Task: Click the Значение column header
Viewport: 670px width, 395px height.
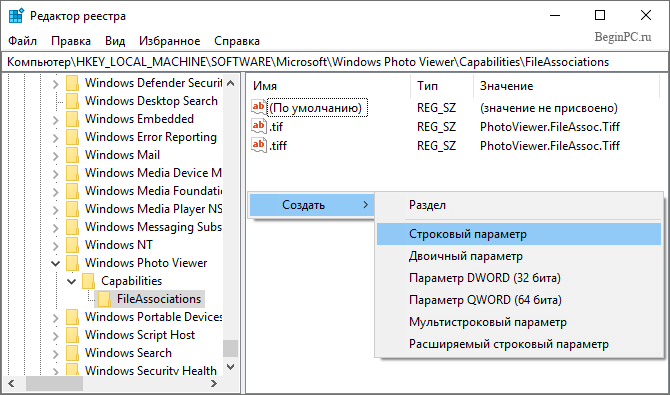Action: point(566,86)
